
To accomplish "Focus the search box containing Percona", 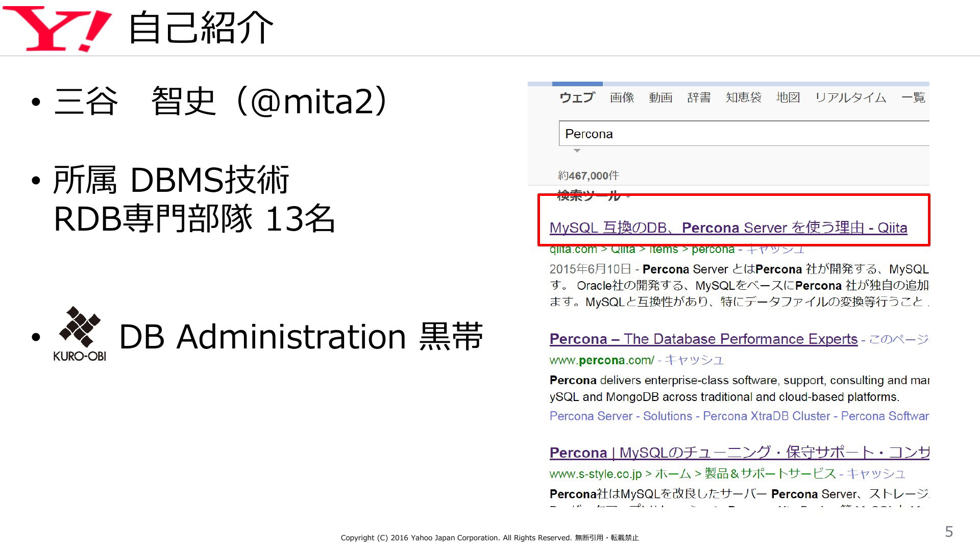I will (744, 134).
